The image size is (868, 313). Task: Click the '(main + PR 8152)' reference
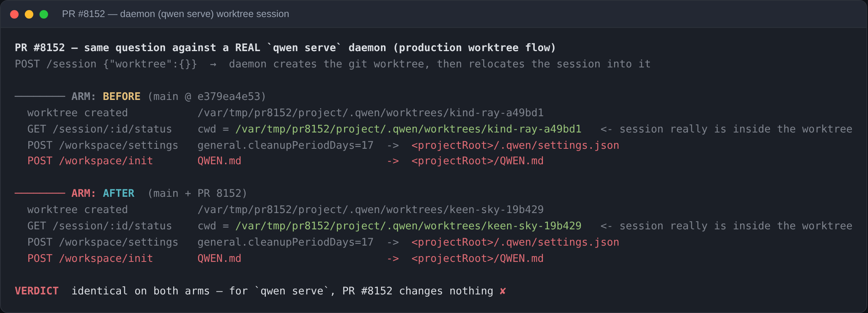[x=197, y=193]
